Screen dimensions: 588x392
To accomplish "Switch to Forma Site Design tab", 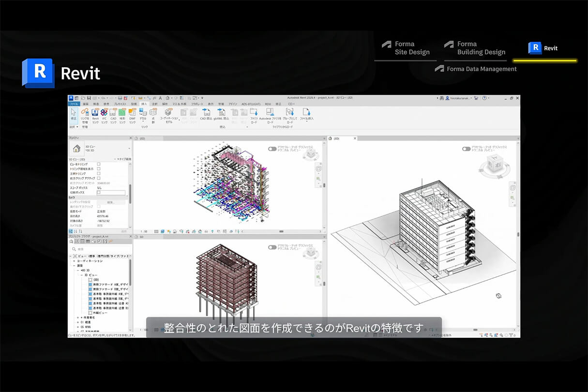I will click(406, 48).
